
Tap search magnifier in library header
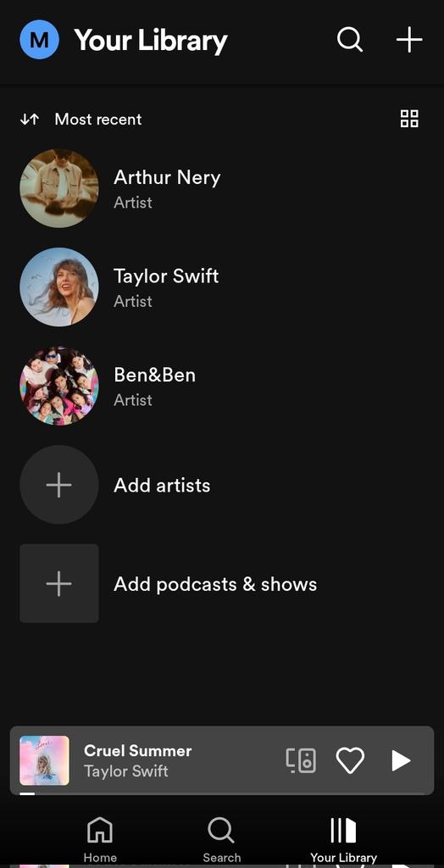350,40
